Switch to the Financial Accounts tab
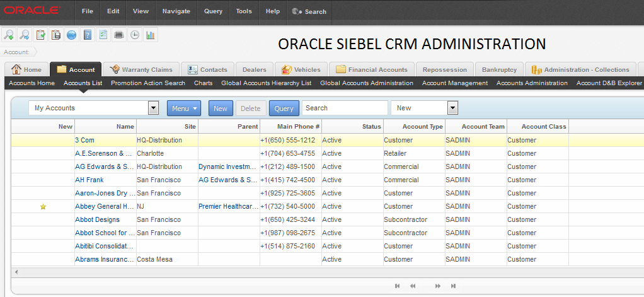Screen dimensions: 644x297 click(372, 69)
